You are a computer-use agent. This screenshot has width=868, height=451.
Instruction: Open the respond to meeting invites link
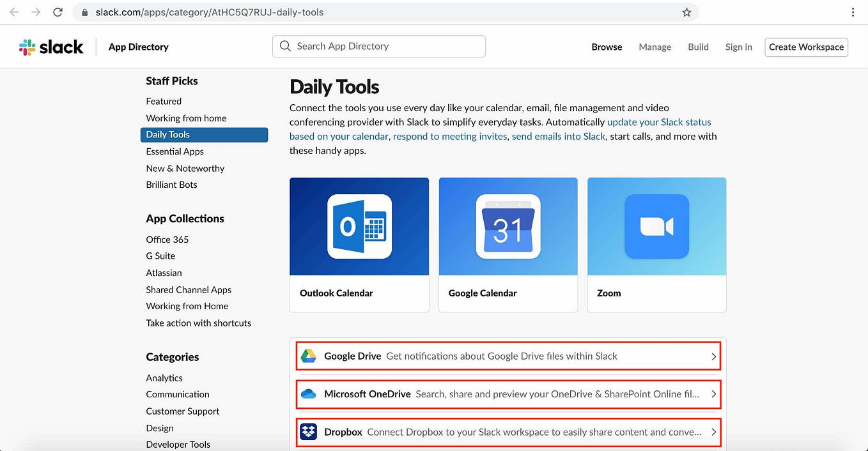tap(450, 136)
